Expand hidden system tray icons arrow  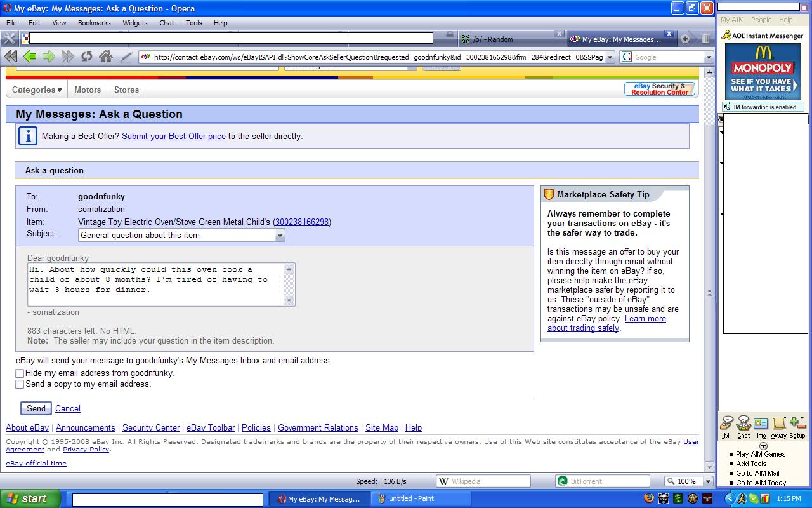[x=730, y=498]
